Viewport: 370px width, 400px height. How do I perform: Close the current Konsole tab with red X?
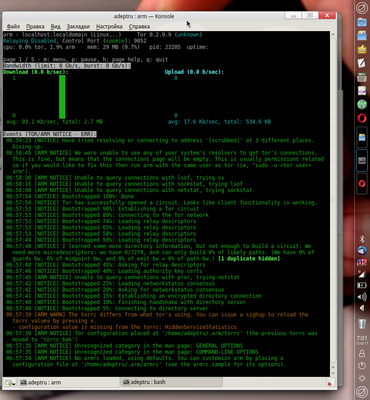click(330, 383)
